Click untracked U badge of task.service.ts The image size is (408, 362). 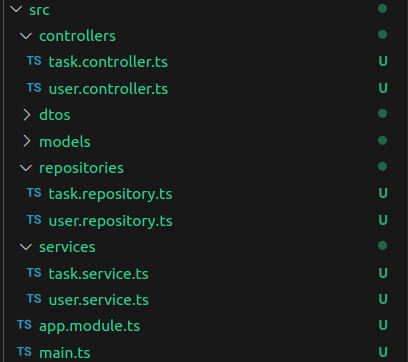[x=383, y=273]
